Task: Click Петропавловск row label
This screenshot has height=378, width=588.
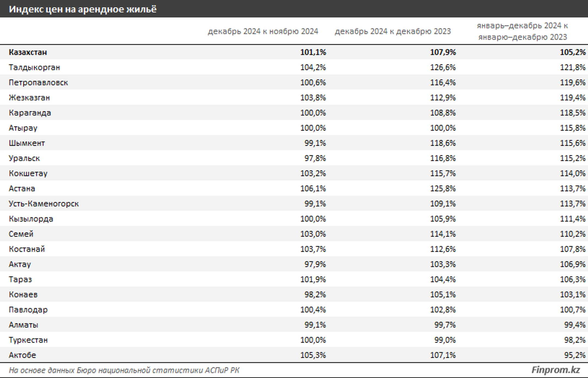Action: (38, 82)
